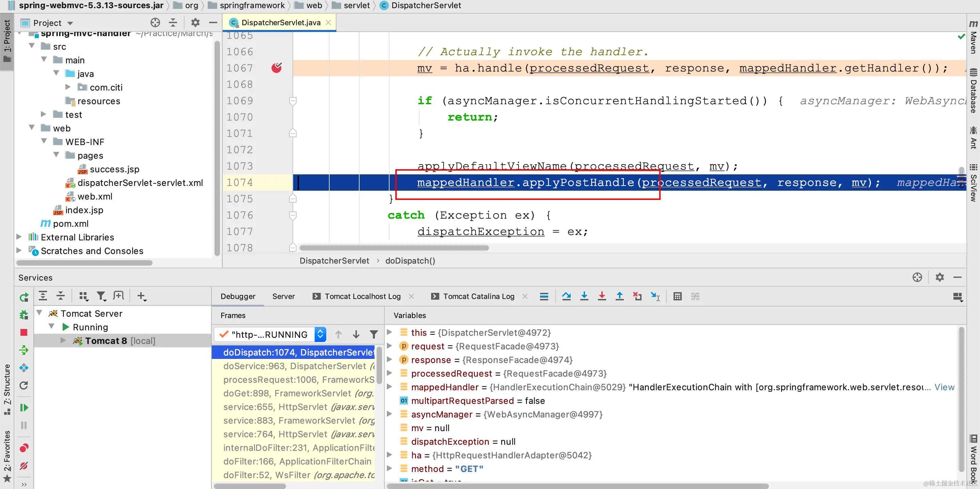Click the breakpoint marker on line 1067
The height and width of the screenshot is (489, 980).
click(x=276, y=68)
